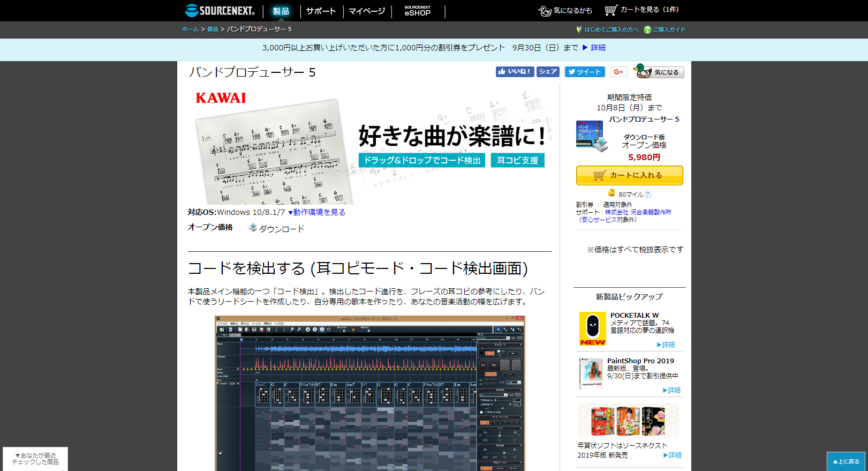This screenshot has height=471, width=868.
Task: Click the SOURCENEXT logo
Action: [x=220, y=10]
